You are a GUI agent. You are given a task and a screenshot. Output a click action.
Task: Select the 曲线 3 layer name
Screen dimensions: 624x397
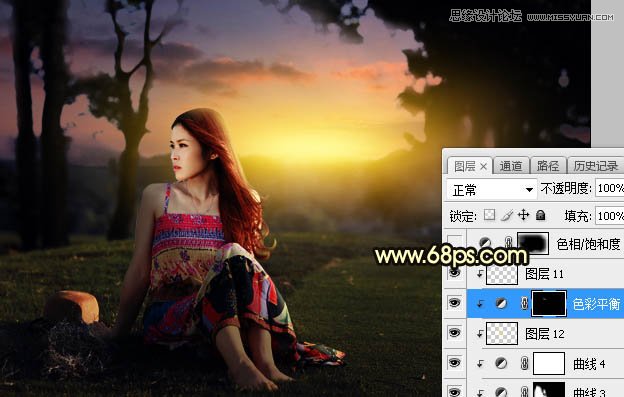click(589, 392)
